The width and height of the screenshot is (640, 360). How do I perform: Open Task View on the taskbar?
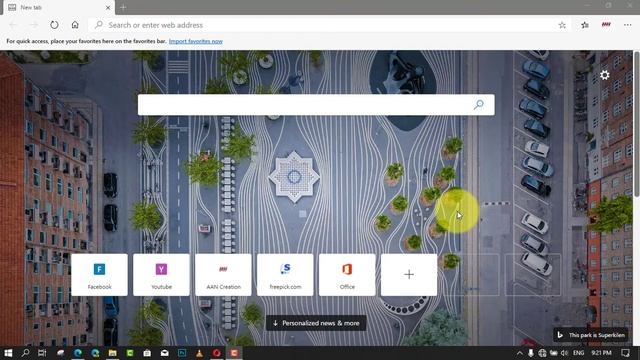(42, 353)
